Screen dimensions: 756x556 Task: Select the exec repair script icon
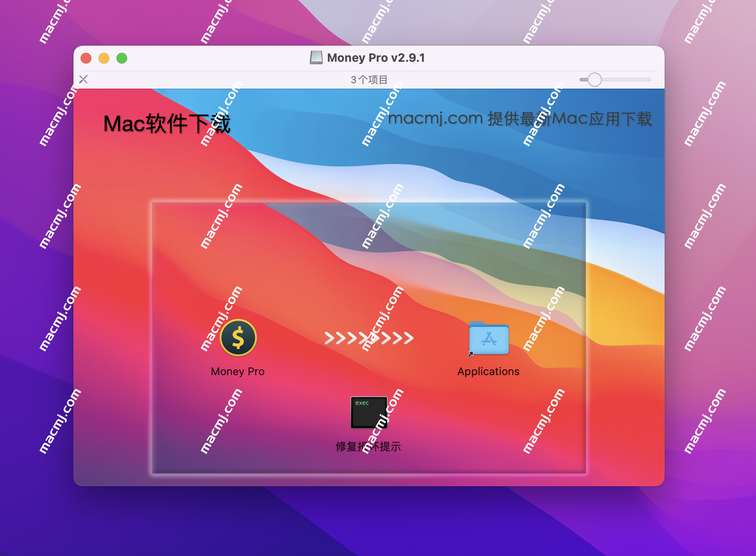[x=369, y=413]
